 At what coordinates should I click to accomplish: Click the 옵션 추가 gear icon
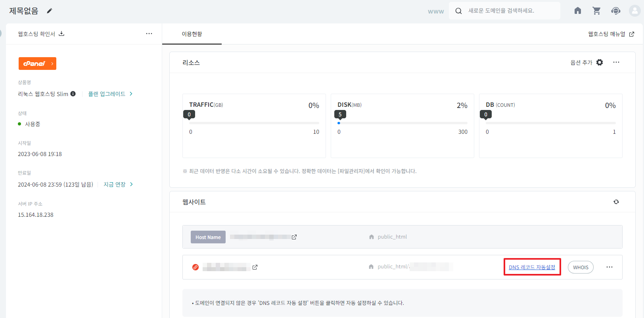coord(600,62)
